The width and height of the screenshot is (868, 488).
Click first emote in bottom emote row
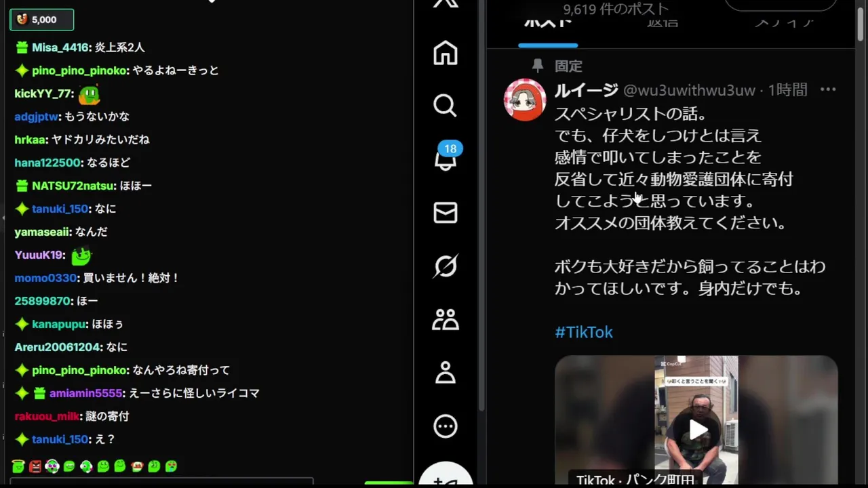pyautogui.click(x=18, y=466)
